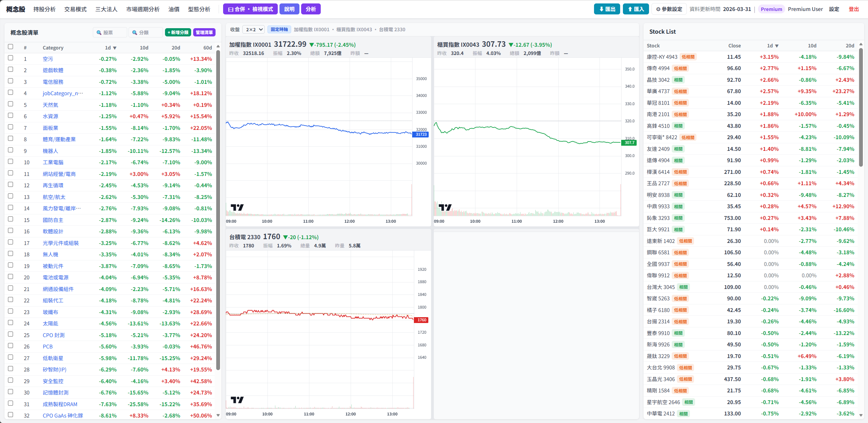Check the box for the 遊戲軟體 row
Screen dimensions: 868x423
coord(11,69)
